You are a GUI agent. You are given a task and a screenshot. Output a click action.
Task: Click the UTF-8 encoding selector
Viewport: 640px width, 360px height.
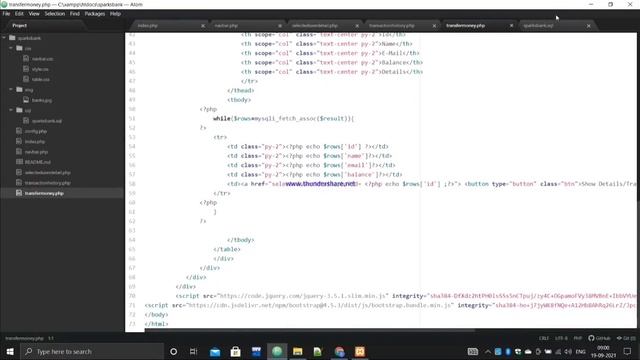pos(561,338)
